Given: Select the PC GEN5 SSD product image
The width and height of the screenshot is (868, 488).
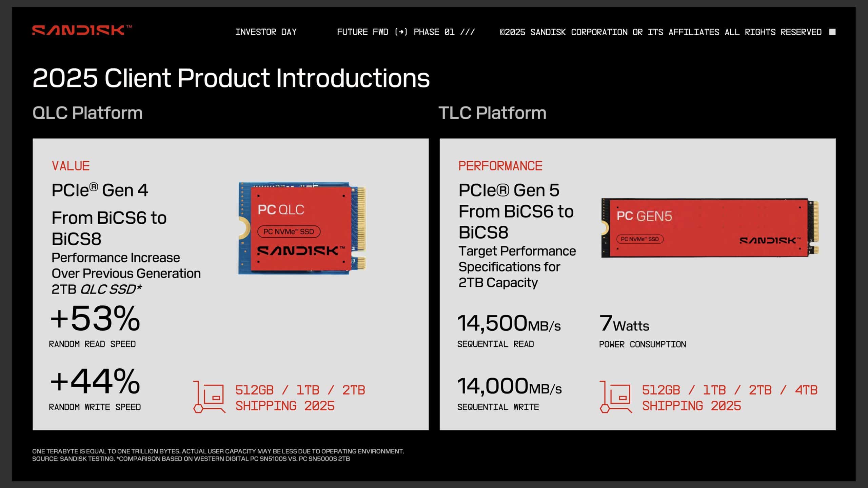Looking at the screenshot, I should pos(710,228).
